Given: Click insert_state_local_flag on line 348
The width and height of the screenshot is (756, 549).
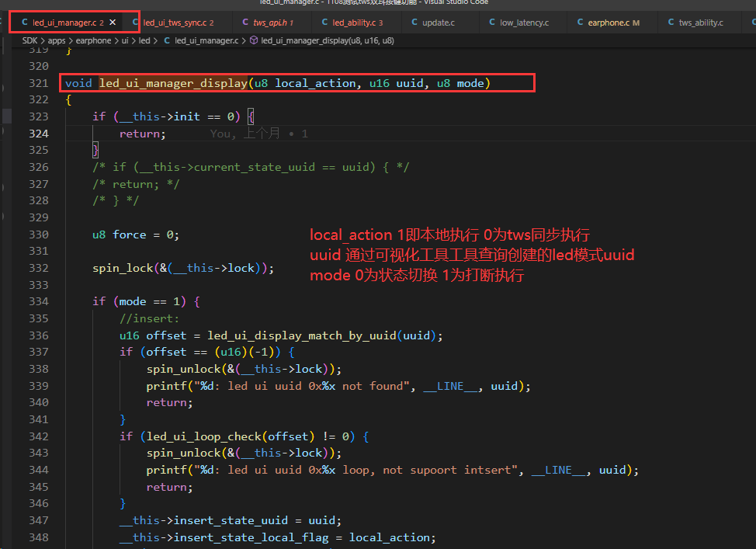Looking at the screenshot, I should tap(251, 537).
